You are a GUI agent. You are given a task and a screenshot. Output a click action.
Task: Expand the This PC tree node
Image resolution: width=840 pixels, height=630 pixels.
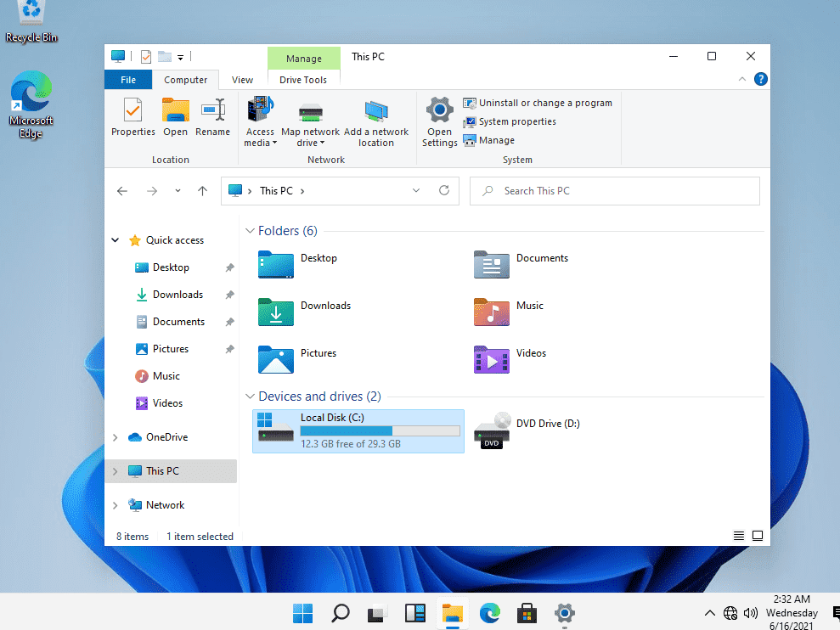116,471
